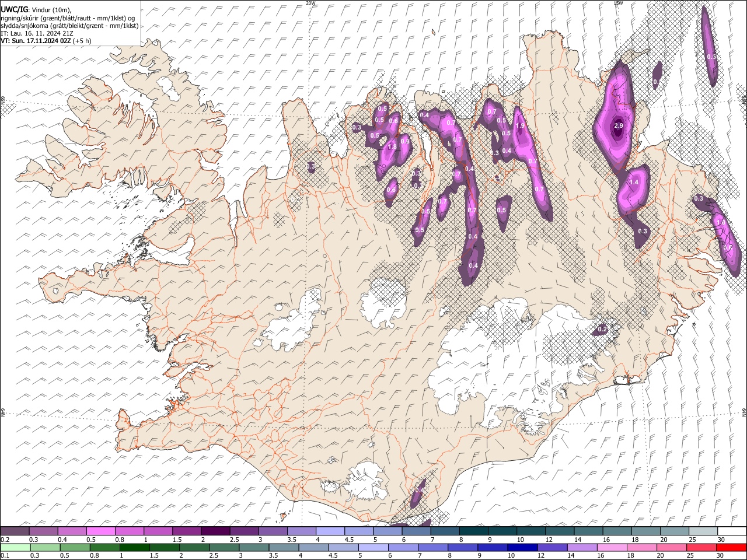Click the 15W longitude label at top
The height and width of the screenshot is (560, 747).
618,3
